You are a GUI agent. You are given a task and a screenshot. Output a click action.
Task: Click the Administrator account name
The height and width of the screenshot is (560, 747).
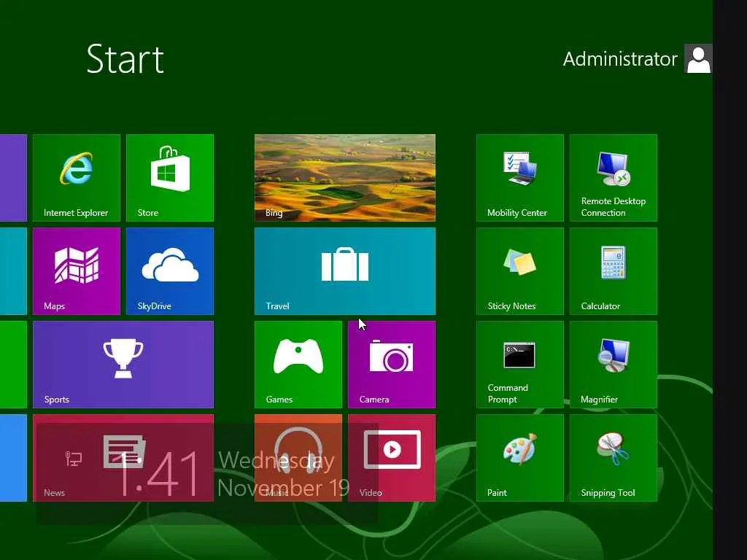click(620, 59)
